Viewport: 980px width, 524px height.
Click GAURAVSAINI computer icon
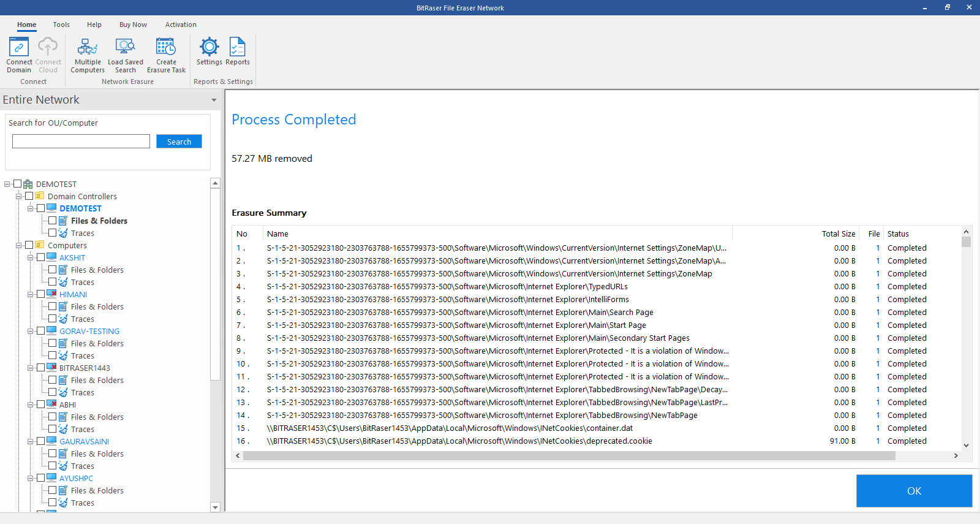51,441
